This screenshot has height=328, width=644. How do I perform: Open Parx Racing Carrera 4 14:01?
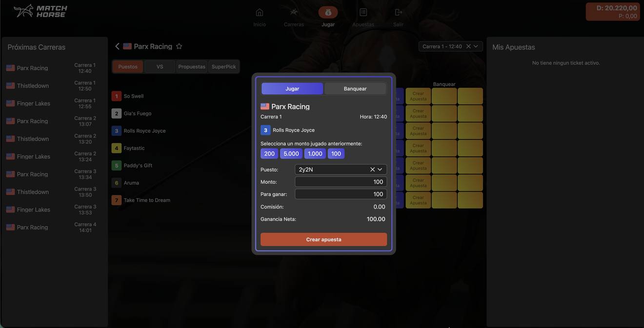tap(54, 227)
